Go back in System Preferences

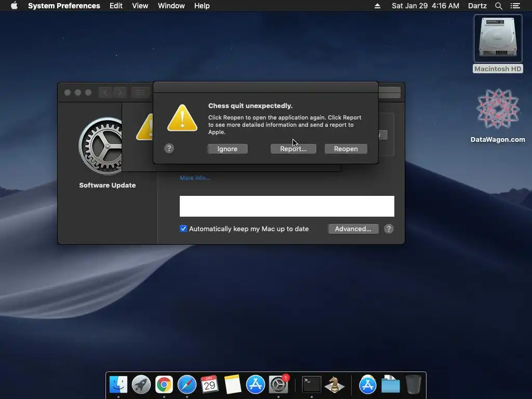point(105,92)
